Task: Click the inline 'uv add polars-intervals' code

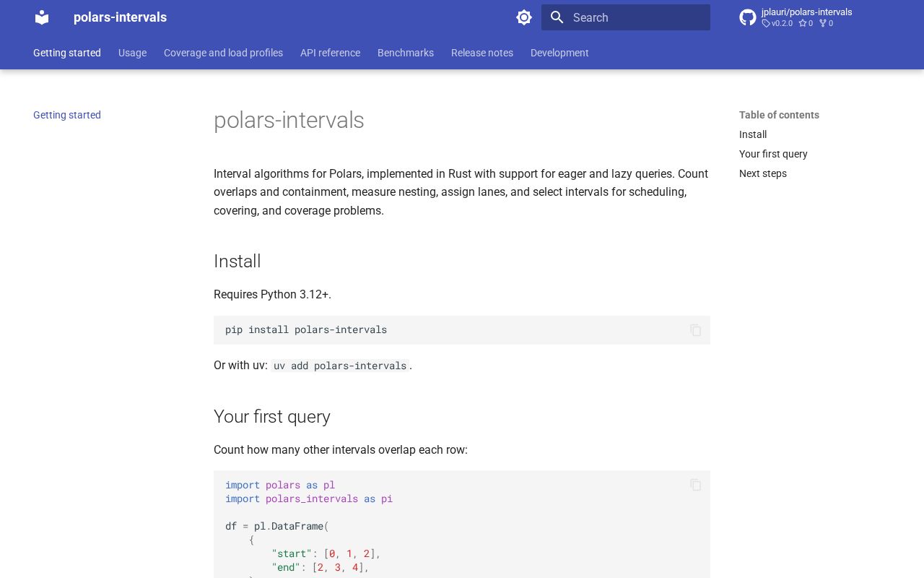Action: 340,366
